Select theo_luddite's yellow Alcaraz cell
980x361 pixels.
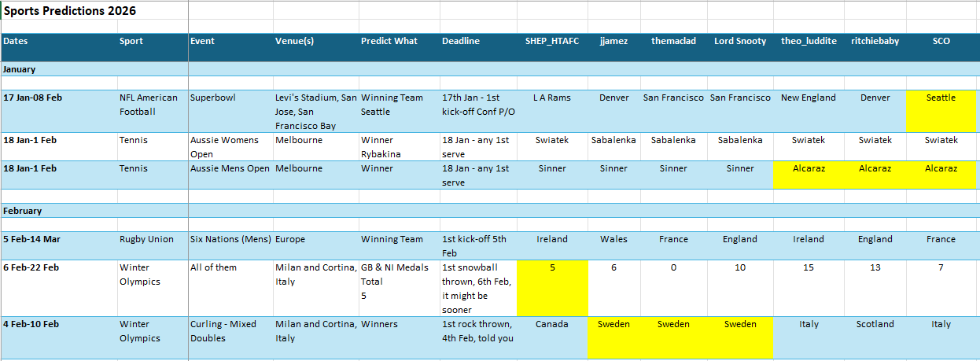[x=808, y=175]
